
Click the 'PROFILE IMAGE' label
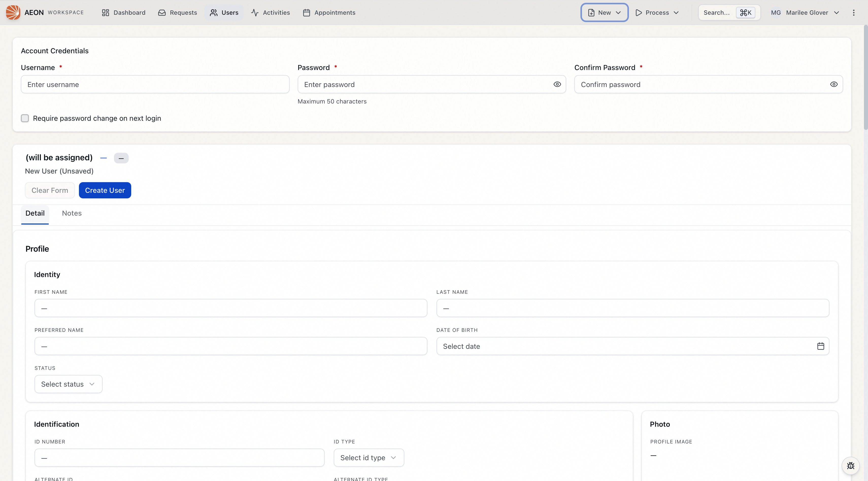point(671,442)
